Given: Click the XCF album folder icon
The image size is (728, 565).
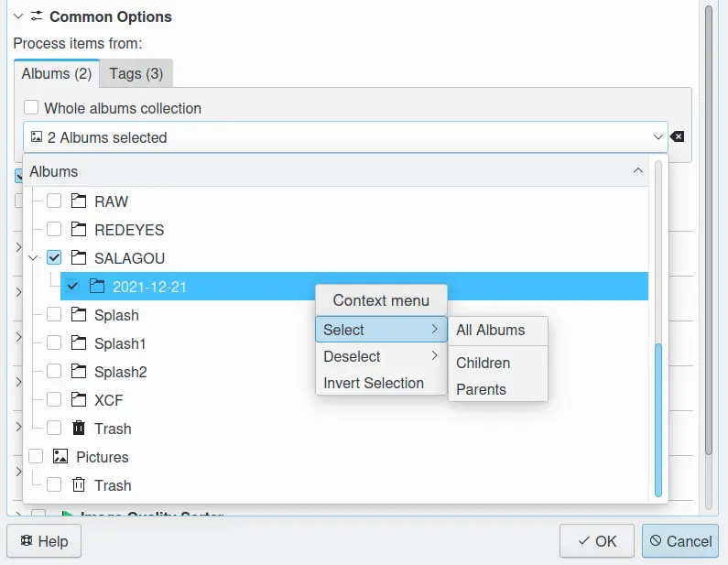Looking at the screenshot, I should pyautogui.click(x=79, y=400).
